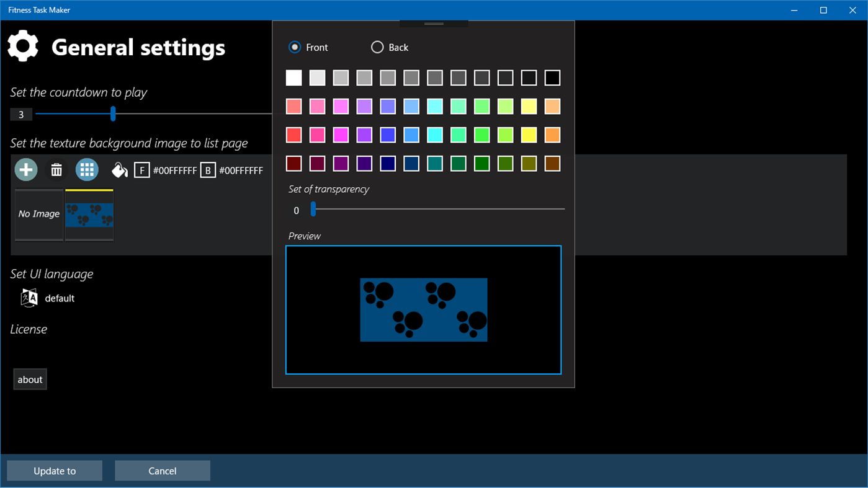
Task: Pick the pastel peach orange swatch
Action: pyautogui.click(x=552, y=106)
